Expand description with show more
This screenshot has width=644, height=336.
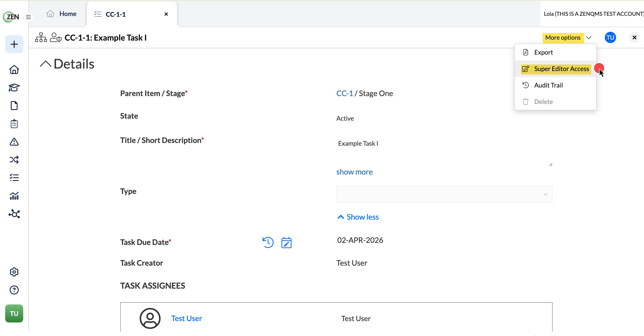point(354,172)
